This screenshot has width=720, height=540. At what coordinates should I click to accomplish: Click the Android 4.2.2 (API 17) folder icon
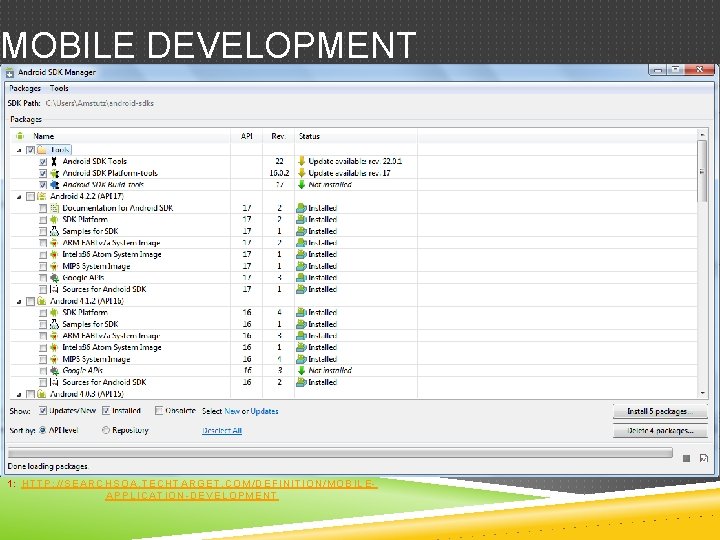click(x=42, y=196)
